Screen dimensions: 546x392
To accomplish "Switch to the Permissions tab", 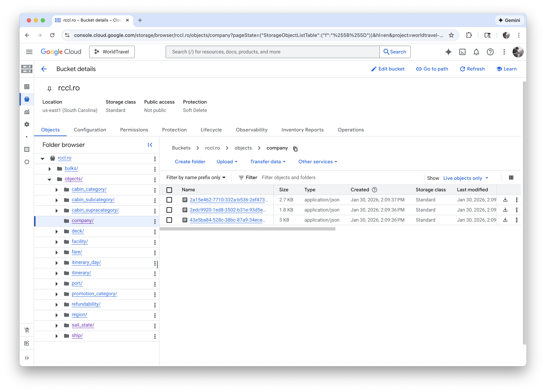I will (x=134, y=130).
